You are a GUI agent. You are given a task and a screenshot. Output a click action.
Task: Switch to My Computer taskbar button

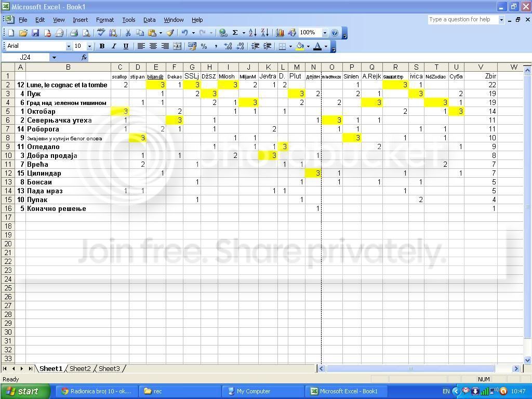[x=253, y=391]
